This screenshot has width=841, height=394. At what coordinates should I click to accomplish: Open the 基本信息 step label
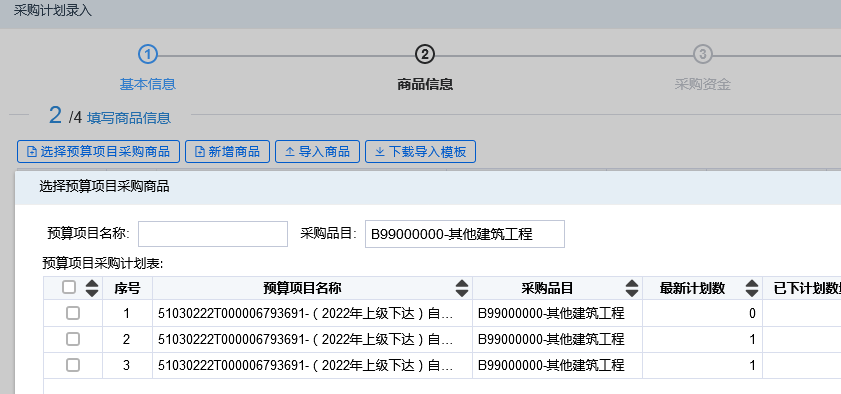[147, 84]
